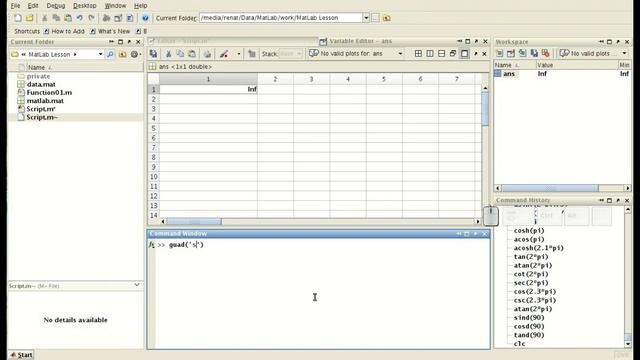Open the GUIDE tool icon

point(118,18)
